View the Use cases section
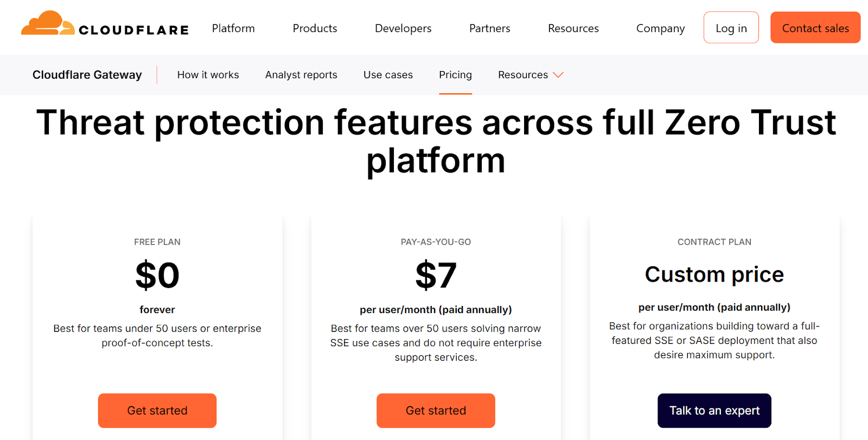Image resolution: width=868 pixels, height=440 pixels. pyautogui.click(x=388, y=75)
